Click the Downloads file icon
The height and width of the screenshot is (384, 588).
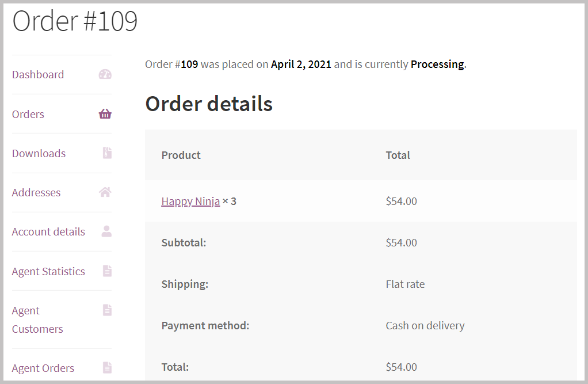[107, 153]
